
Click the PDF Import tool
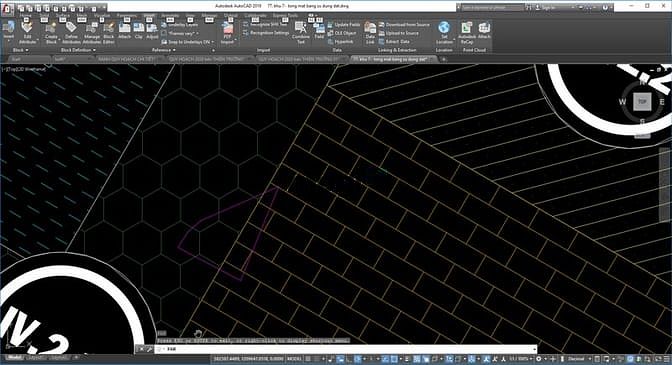tap(228, 33)
